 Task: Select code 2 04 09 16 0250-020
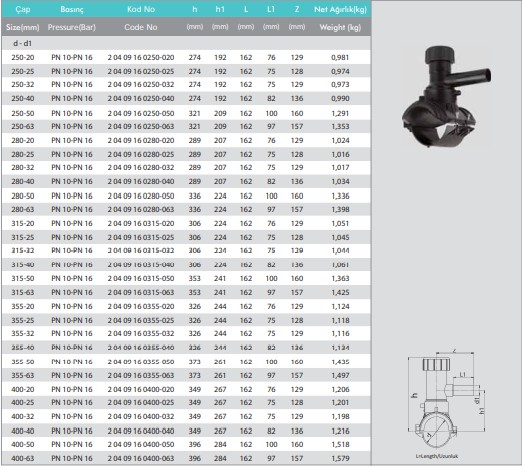tap(141, 57)
